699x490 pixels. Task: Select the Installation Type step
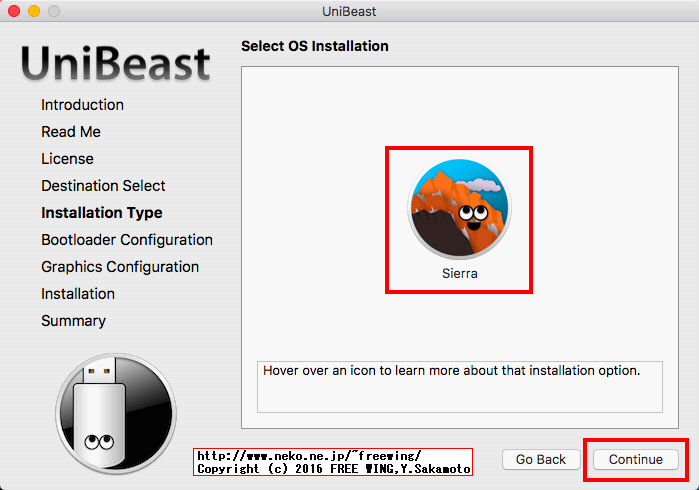pyautogui.click(x=102, y=213)
